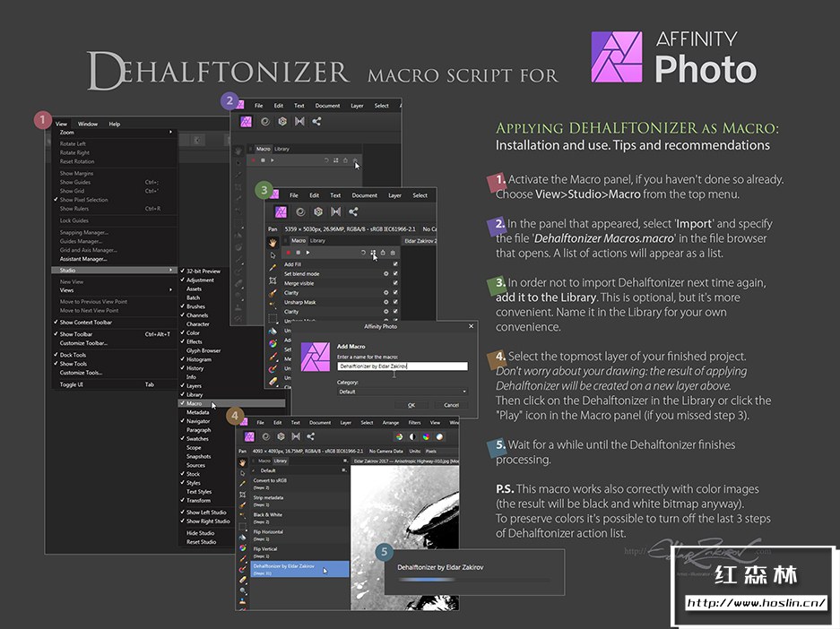Uncheck the Set blend mode macro step

[x=395, y=273]
